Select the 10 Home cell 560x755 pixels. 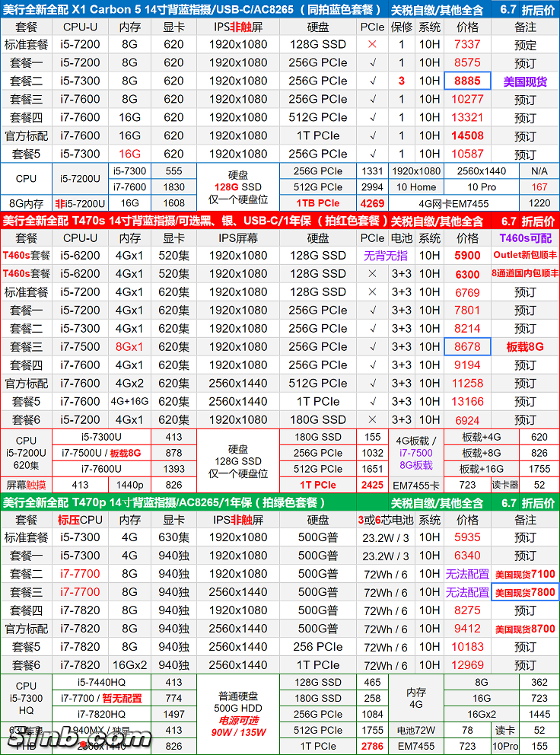coord(416,186)
